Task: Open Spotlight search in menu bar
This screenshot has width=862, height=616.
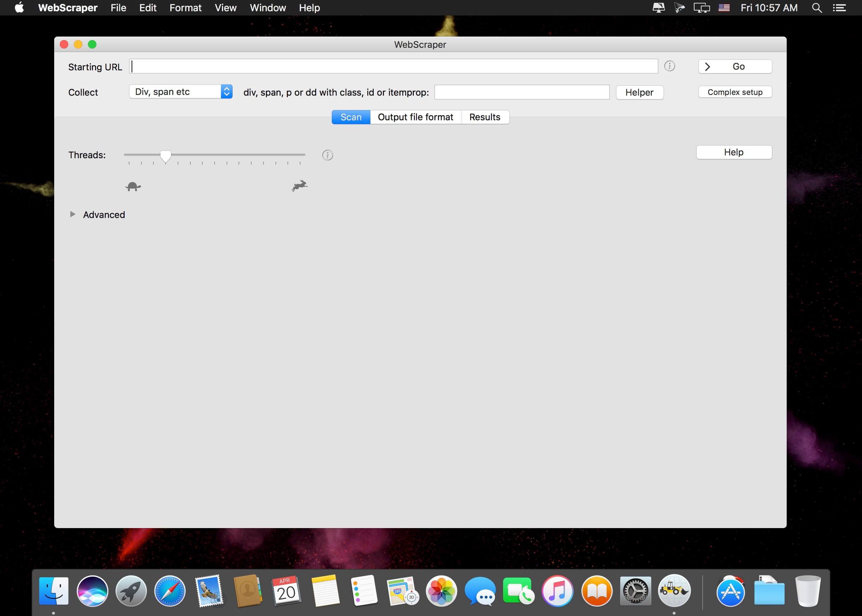Action: coord(817,8)
